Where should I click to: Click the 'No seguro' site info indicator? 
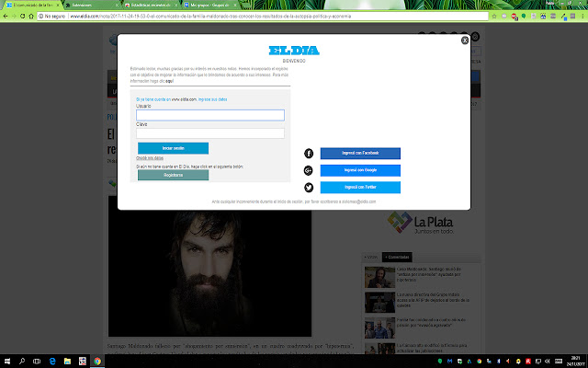point(52,17)
